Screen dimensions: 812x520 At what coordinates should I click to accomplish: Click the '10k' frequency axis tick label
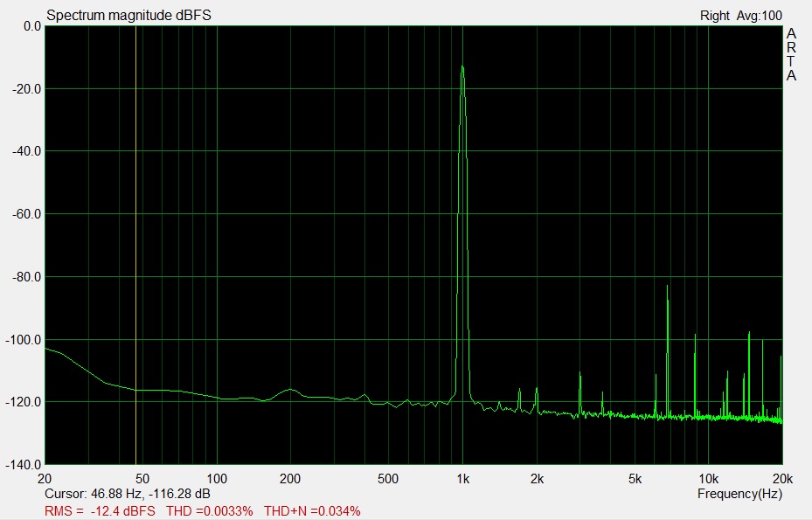pyautogui.click(x=709, y=479)
